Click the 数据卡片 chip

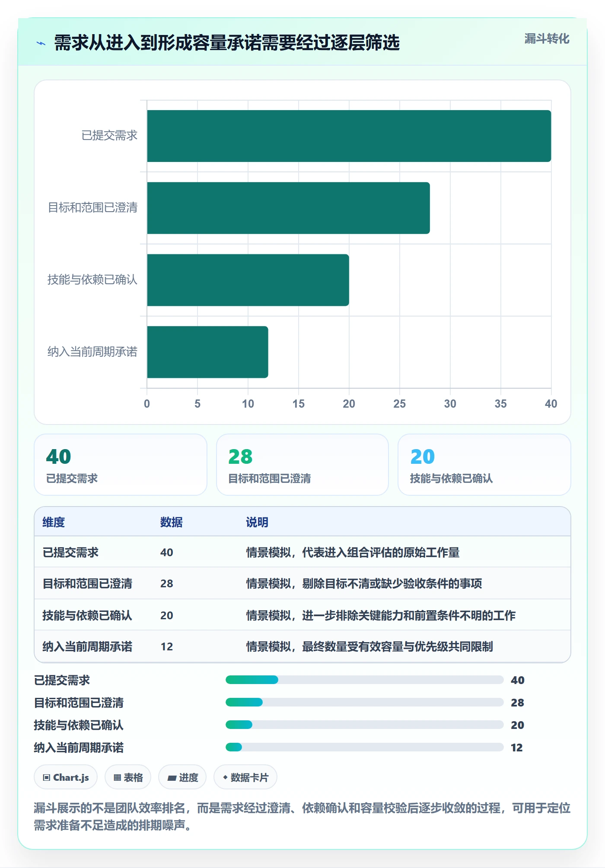pos(245,777)
